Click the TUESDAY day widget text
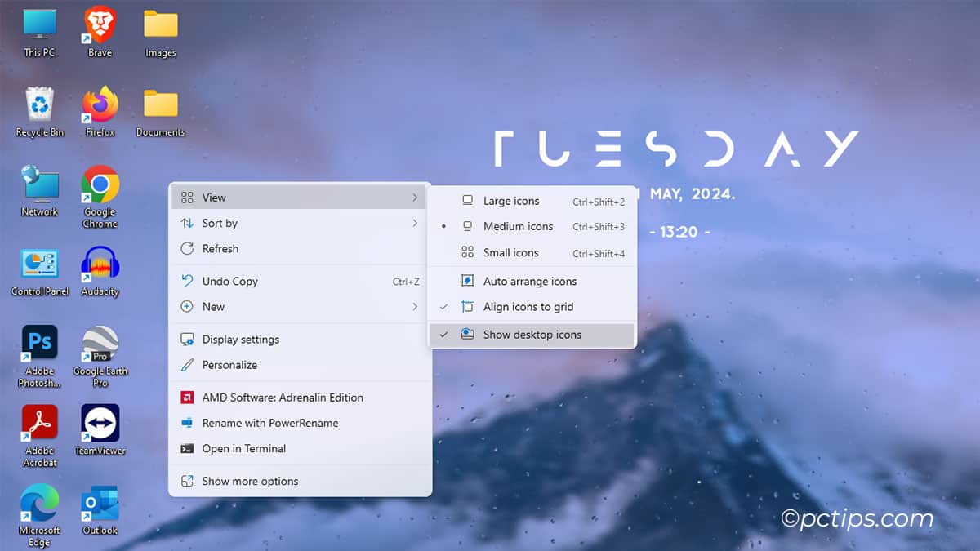This screenshot has height=551, width=980. 677,149
